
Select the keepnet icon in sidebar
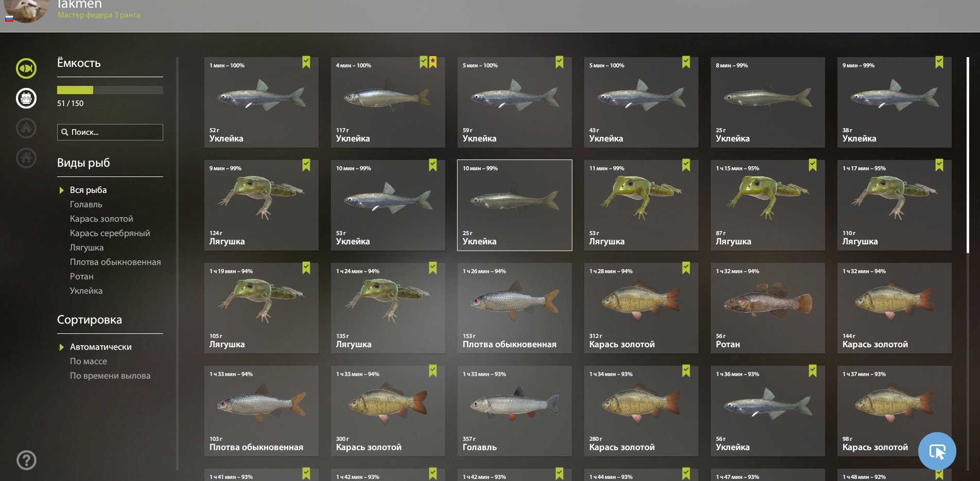pyautogui.click(x=26, y=98)
